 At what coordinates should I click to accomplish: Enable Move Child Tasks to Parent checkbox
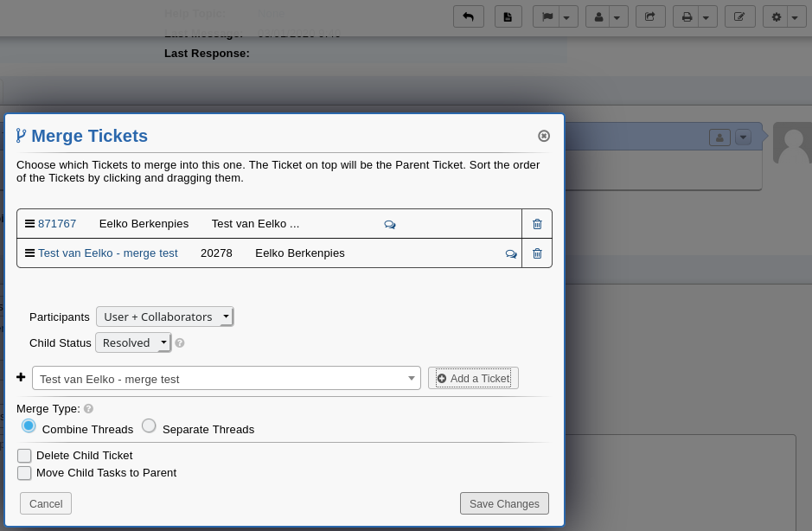[24, 473]
